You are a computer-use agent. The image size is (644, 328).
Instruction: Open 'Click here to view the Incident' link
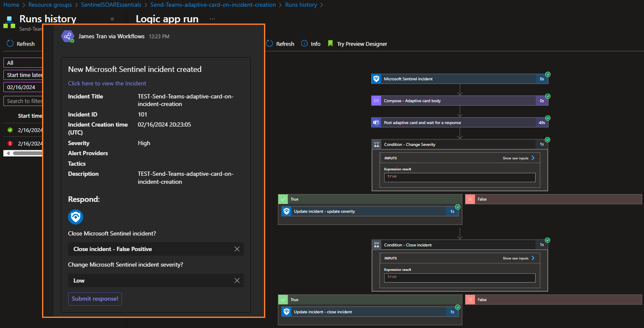click(107, 83)
